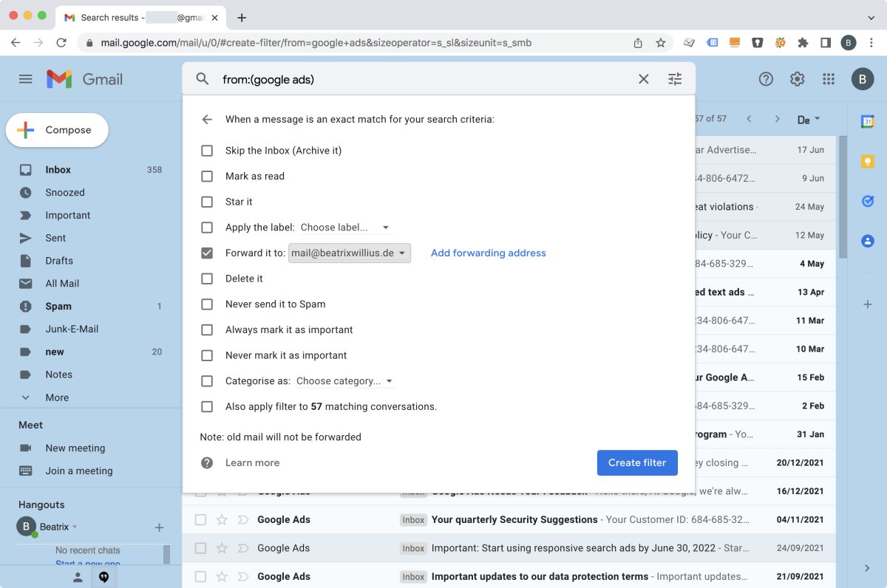
Task: Open advanced search options with the sliders icon
Action: coord(674,78)
